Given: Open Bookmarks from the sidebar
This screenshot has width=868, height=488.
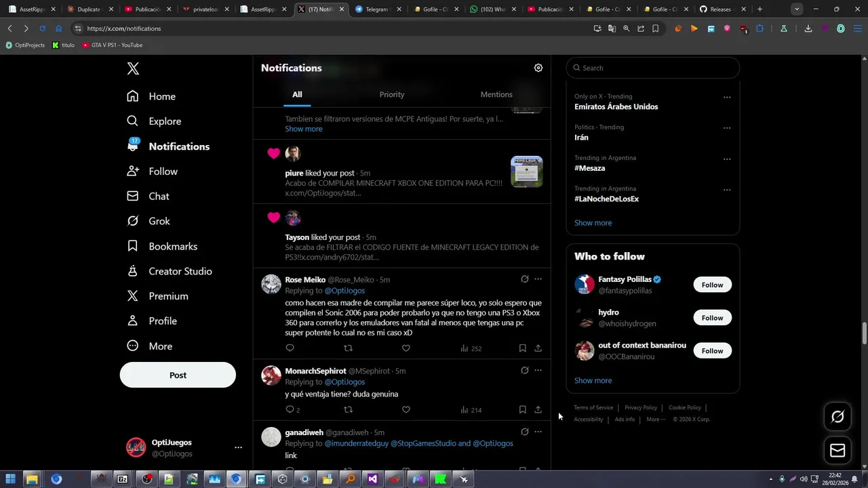Looking at the screenshot, I should 162,246.
